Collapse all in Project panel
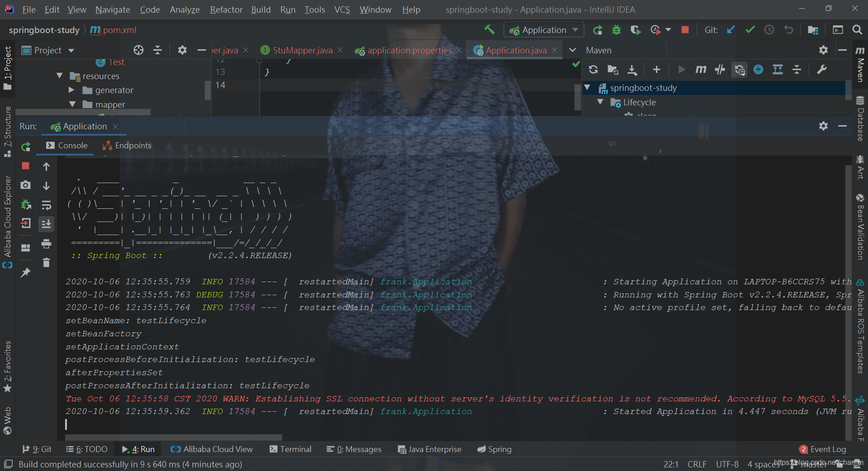Screen dimensions: 868x471 (157, 50)
